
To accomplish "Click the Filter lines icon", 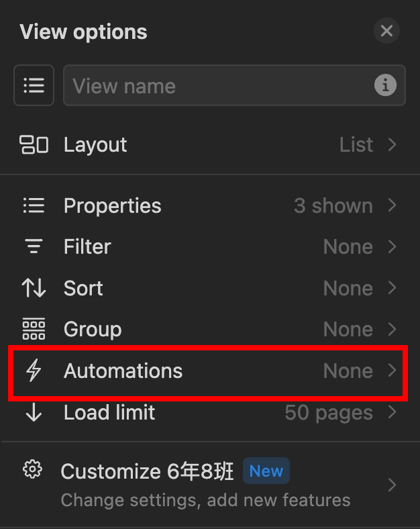I will [x=34, y=247].
